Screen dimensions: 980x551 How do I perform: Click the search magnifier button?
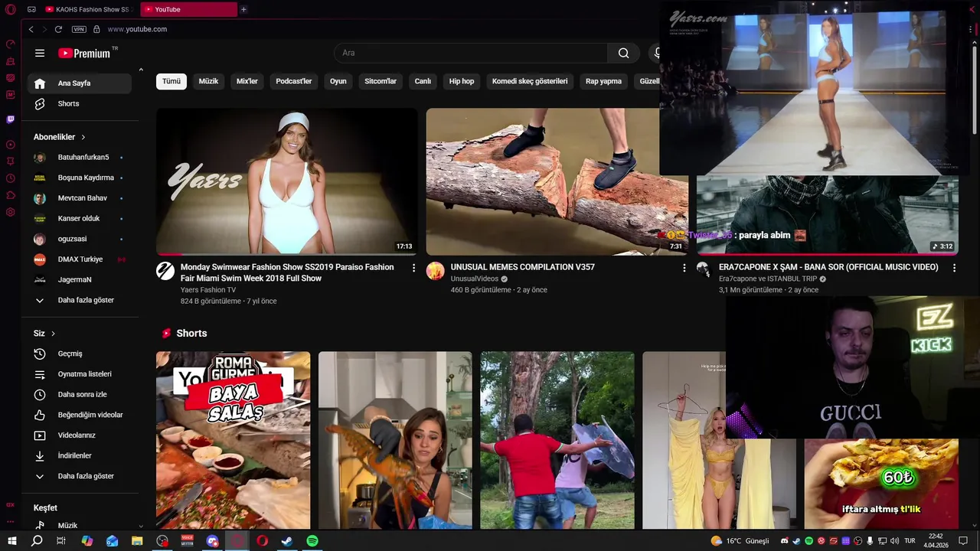tap(623, 53)
